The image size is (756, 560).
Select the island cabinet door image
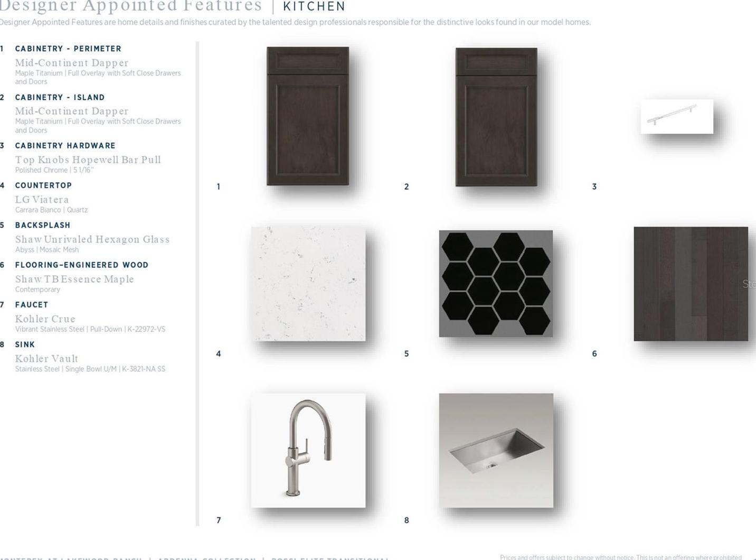tap(496, 117)
